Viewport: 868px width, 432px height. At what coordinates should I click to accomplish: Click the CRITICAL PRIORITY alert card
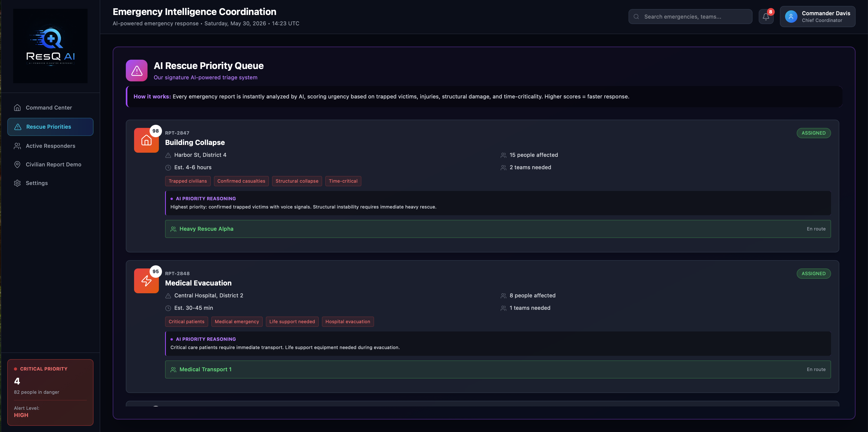50,392
